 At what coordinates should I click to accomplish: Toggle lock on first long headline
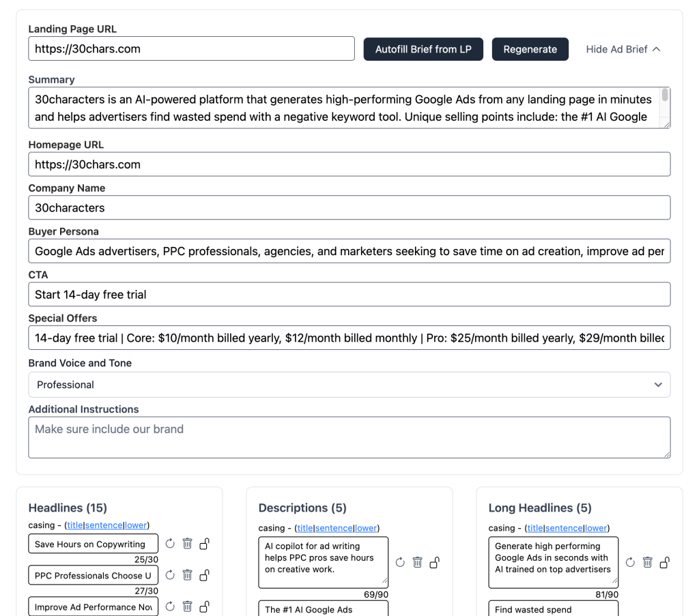click(x=665, y=562)
